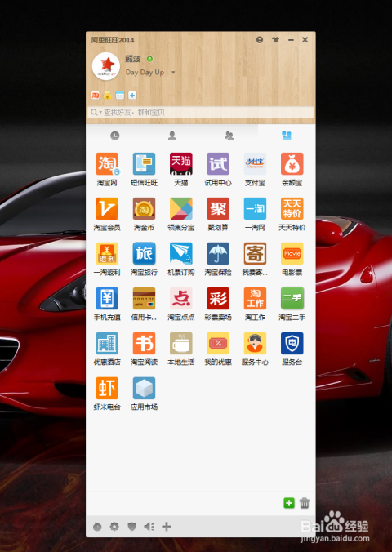Open 淘宝会员 icon

[107, 209]
